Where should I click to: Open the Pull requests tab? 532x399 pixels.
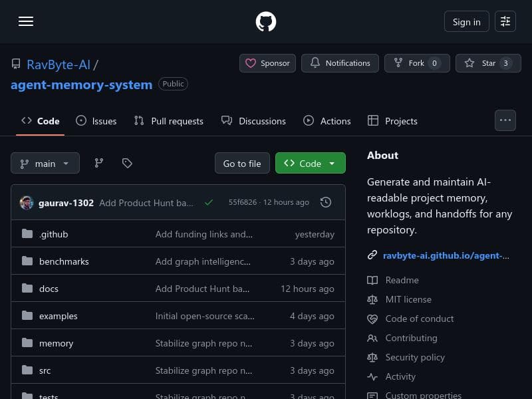pyautogui.click(x=169, y=121)
